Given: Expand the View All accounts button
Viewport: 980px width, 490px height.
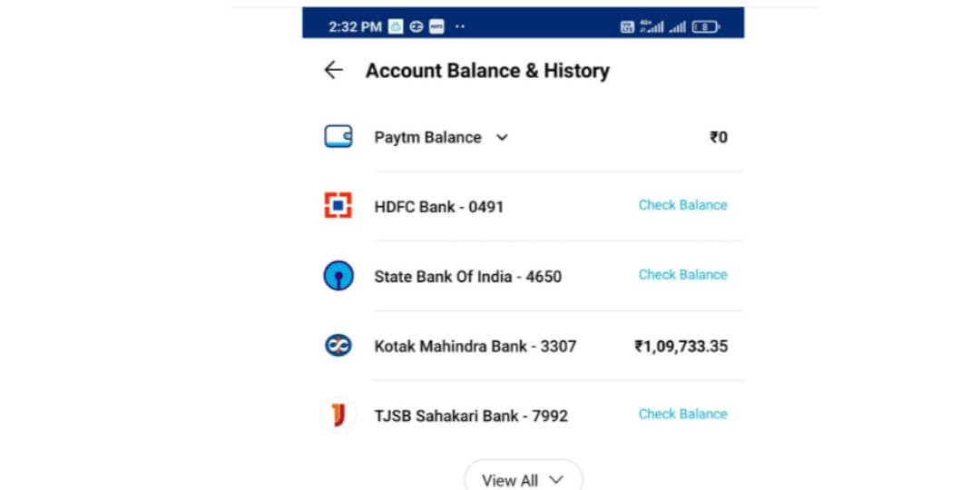Looking at the screenshot, I should coord(523,480).
